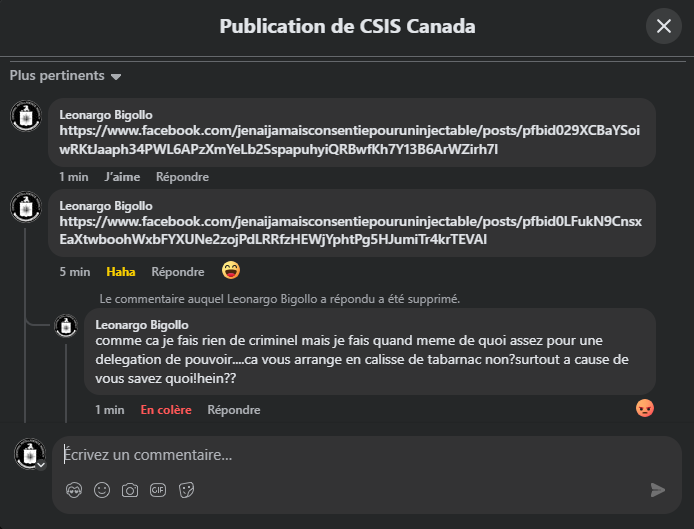Viewport: 694px width, 529px height.
Task: Open Leonargo Bigollo name on second comment
Action: [106, 206]
